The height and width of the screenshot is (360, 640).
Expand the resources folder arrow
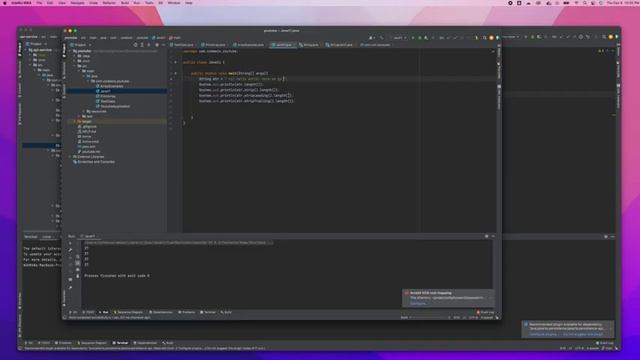coord(84,111)
